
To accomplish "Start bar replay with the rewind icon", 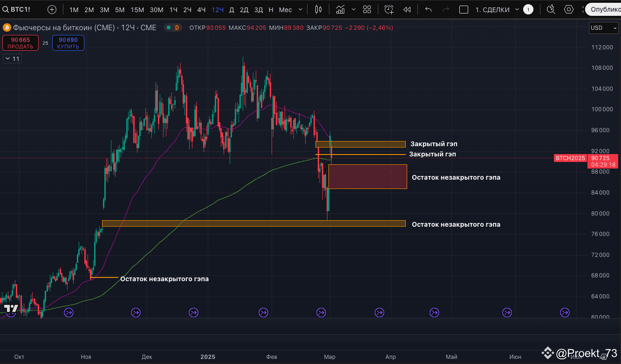I will [407, 9].
